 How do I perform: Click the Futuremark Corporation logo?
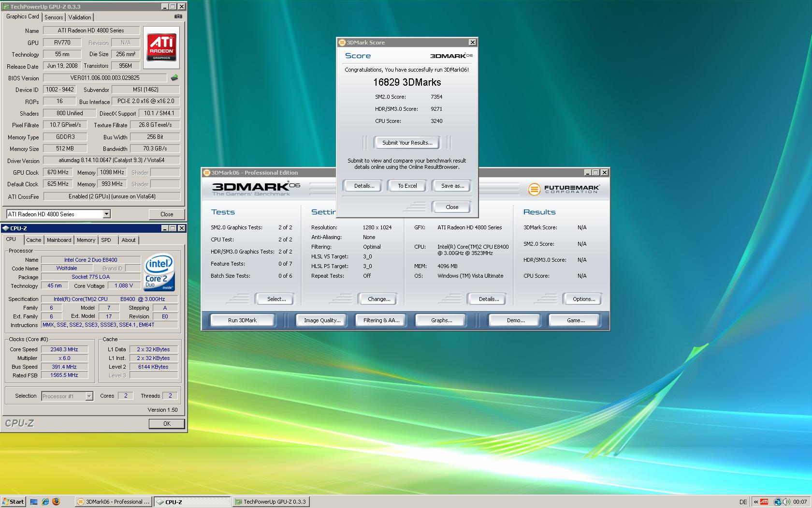(x=564, y=189)
